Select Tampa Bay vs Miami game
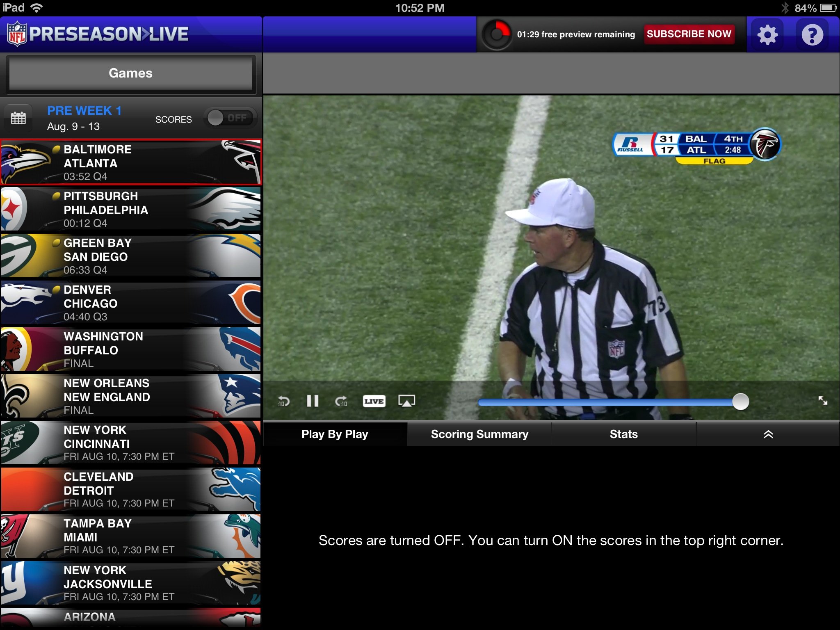 (130, 536)
